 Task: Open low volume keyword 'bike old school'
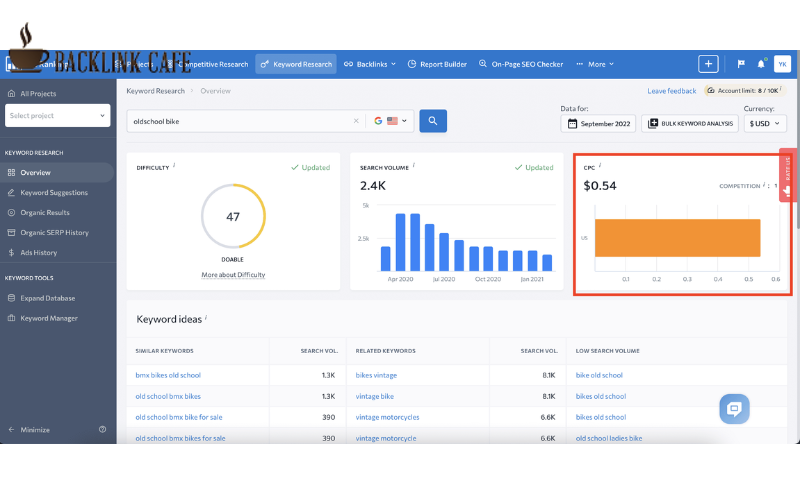click(x=599, y=375)
